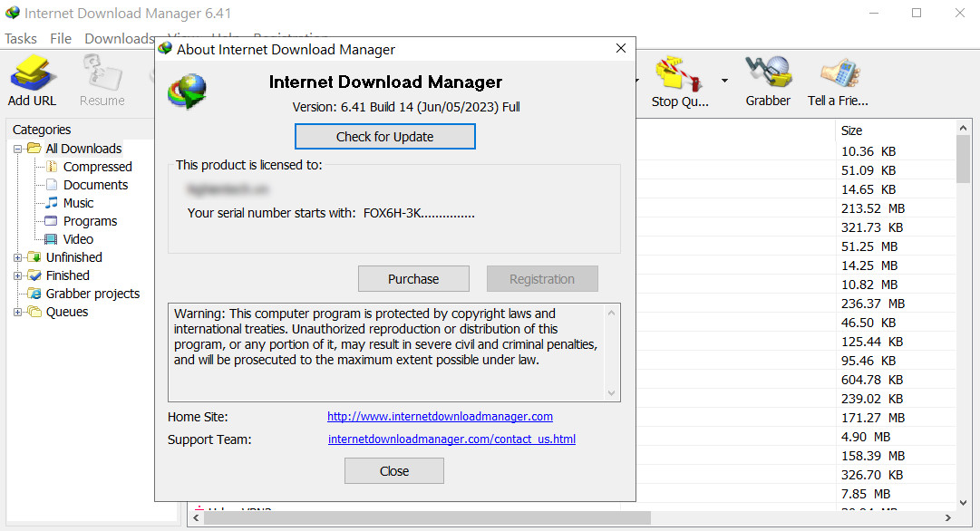Open the Downloads menu
980x531 pixels.
120,39
